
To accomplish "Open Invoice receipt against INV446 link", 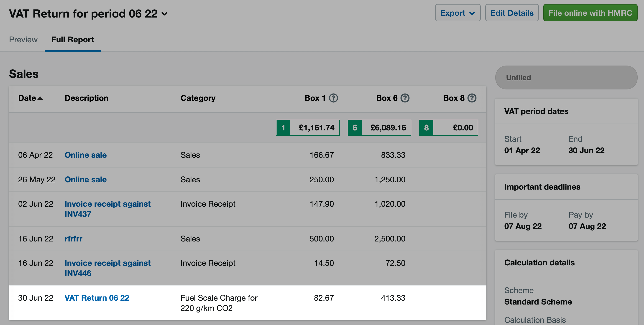I will coord(107,268).
